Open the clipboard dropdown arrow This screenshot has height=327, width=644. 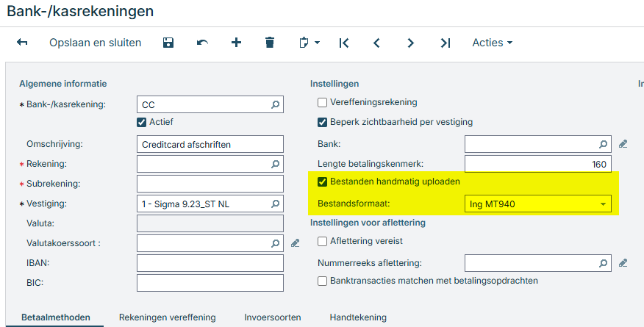pyautogui.click(x=317, y=43)
